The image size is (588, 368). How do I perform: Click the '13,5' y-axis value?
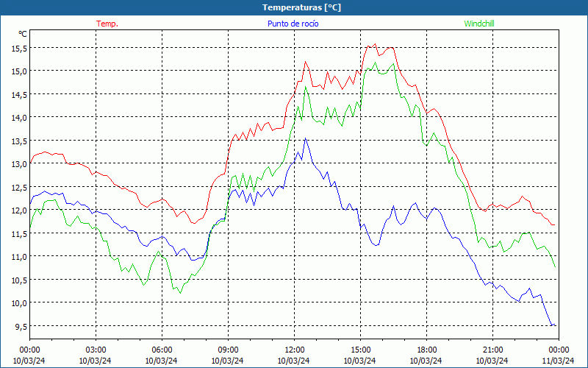coord(19,141)
